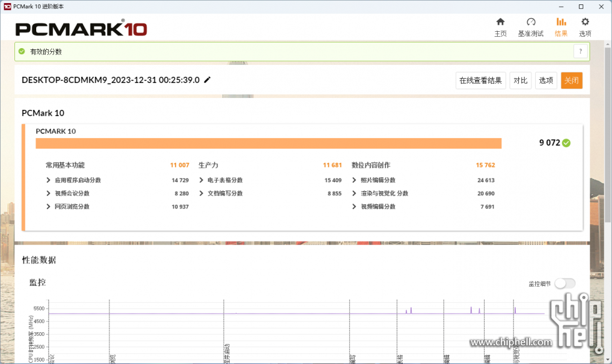This screenshot has height=364, width=612.
Task: Click the value 14 729
Action: 180,180
